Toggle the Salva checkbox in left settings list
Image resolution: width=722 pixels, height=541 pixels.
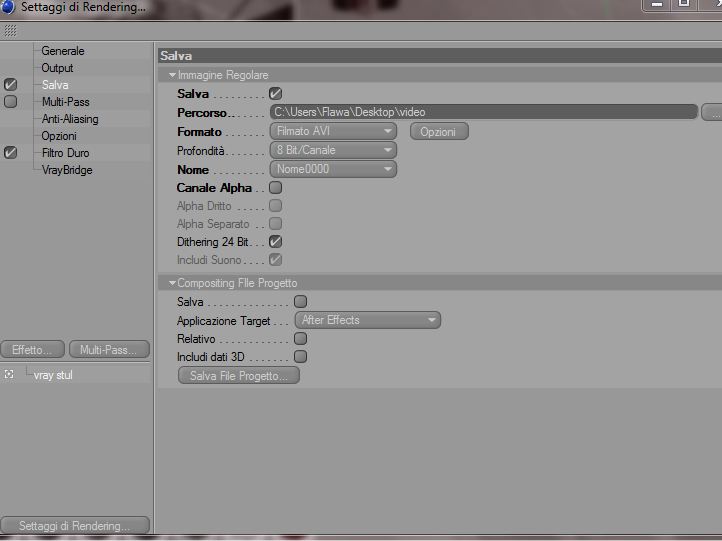click(10, 85)
